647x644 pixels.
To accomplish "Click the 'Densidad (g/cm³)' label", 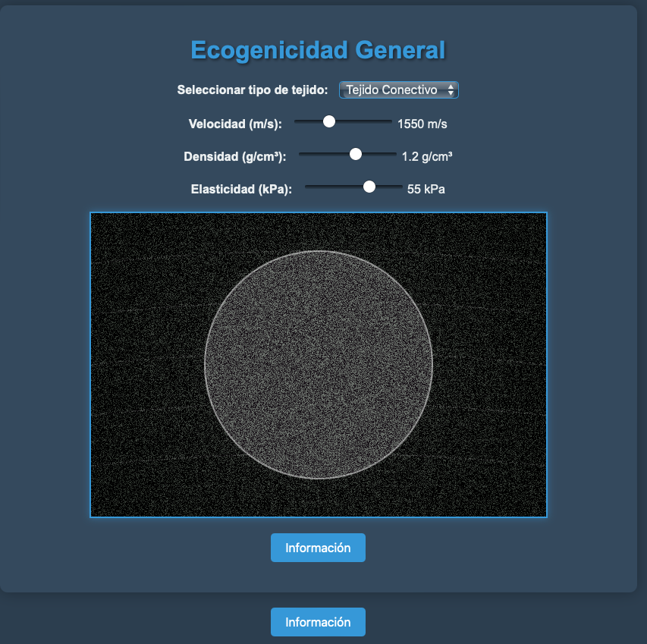I will 234,156.
